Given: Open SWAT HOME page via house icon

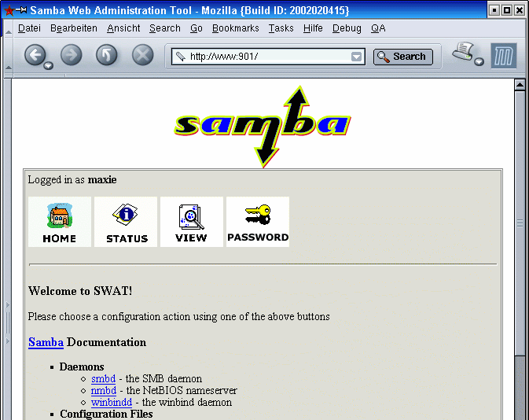Looking at the screenshot, I should point(60,222).
